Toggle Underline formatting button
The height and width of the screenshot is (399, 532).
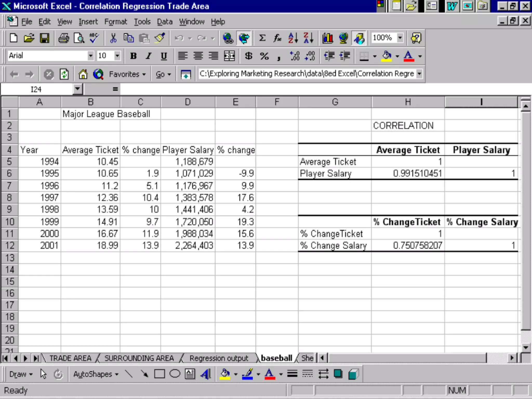164,56
